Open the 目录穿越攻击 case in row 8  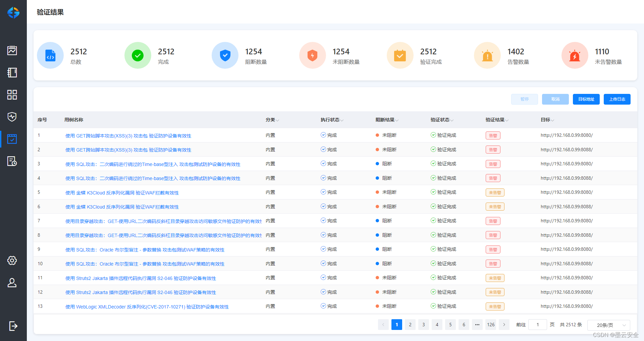163,235
